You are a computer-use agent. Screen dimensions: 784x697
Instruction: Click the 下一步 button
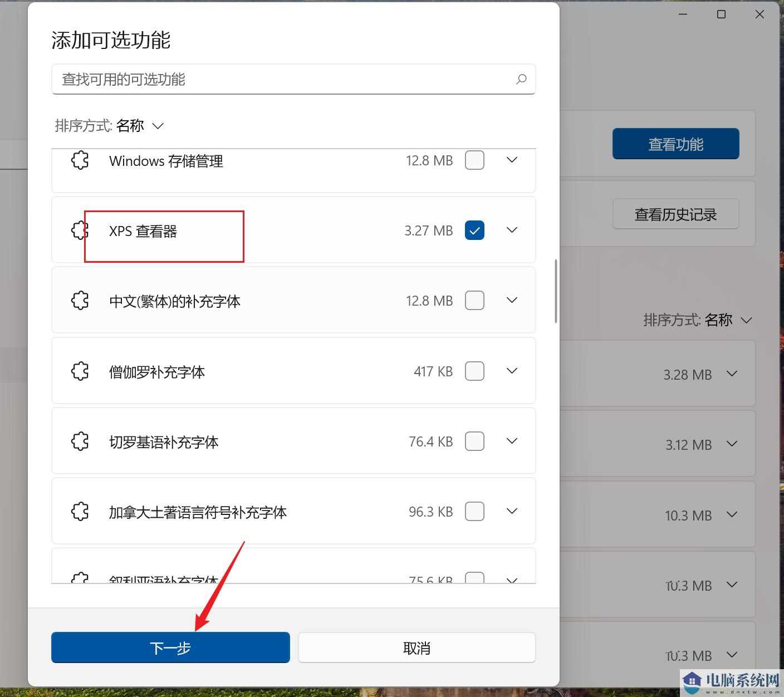click(x=170, y=647)
